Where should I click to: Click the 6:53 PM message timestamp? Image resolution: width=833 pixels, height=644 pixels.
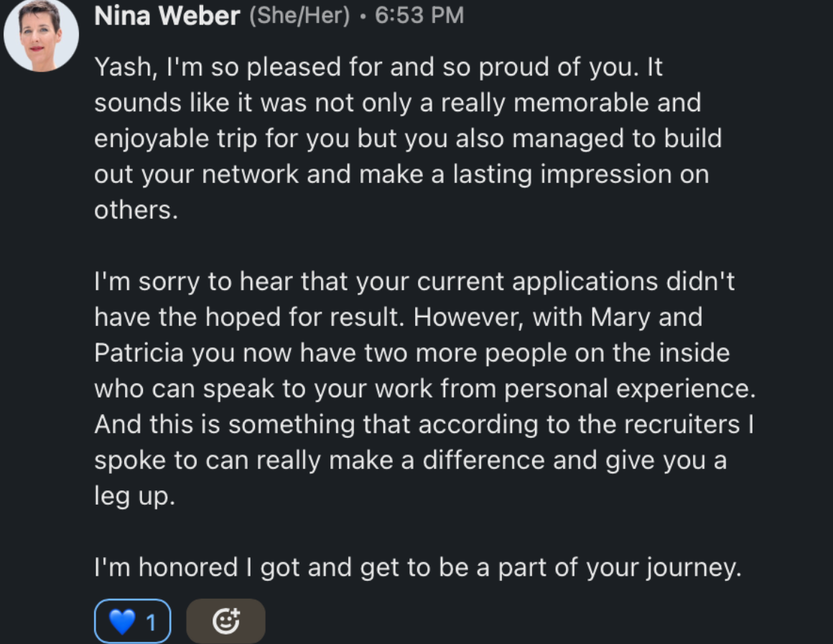point(419,15)
